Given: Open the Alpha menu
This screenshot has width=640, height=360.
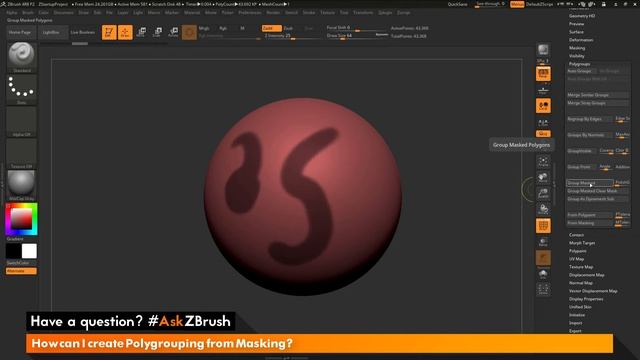Looking at the screenshot, I should pyautogui.click(x=12, y=13).
